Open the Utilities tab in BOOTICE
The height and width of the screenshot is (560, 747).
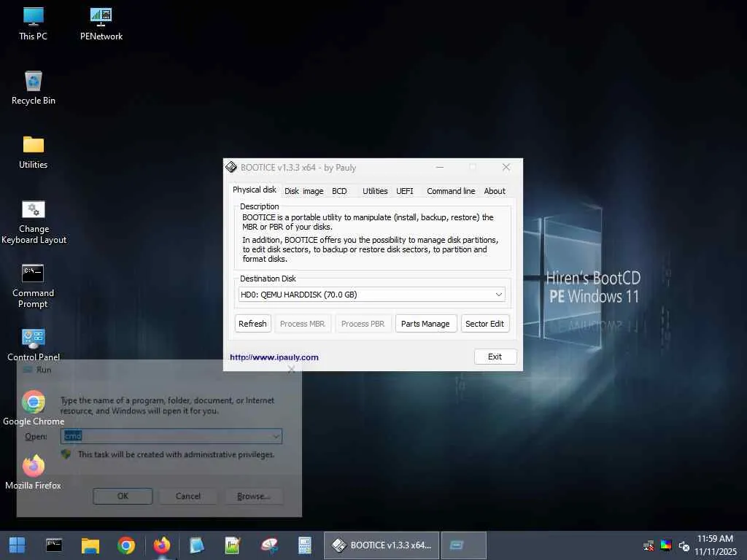click(x=375, y=191)
